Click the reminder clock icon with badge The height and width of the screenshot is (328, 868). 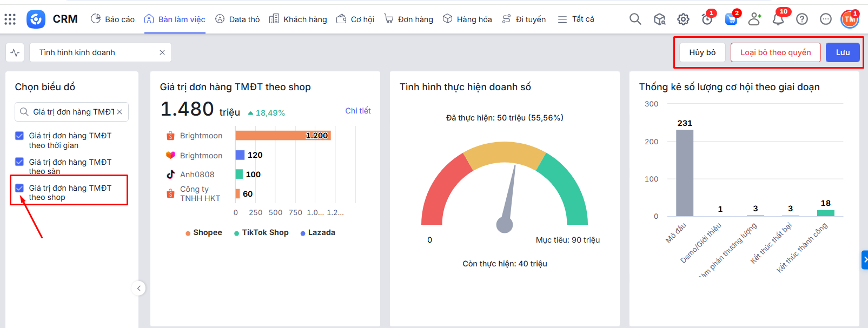(x=707, y=19)
